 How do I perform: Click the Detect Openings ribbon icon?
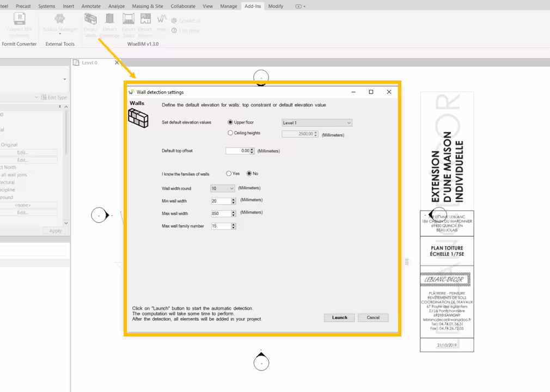[109, 21]
